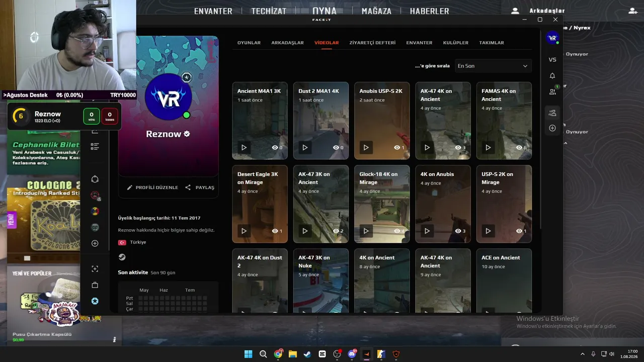The image size is (644, 362).
Task: Open friends icon with green badge
Action: pyautogui.click(x=552, y=92)
